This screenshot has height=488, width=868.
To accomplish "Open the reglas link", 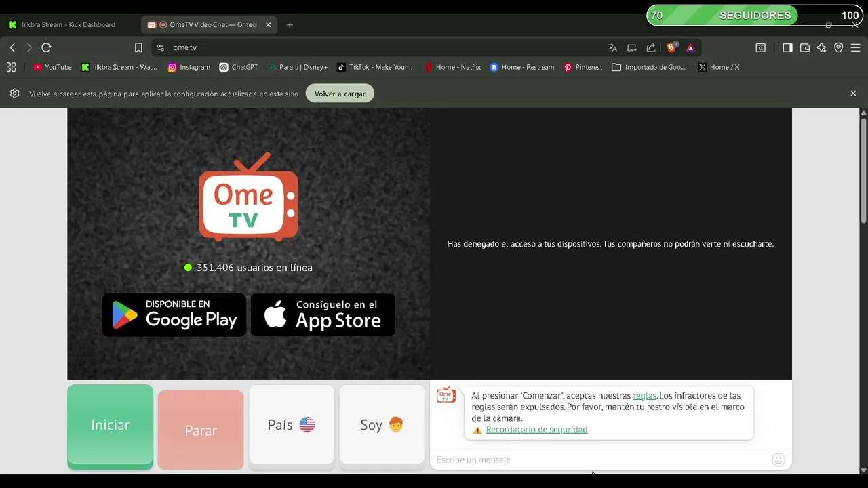I will coord(644,395).
